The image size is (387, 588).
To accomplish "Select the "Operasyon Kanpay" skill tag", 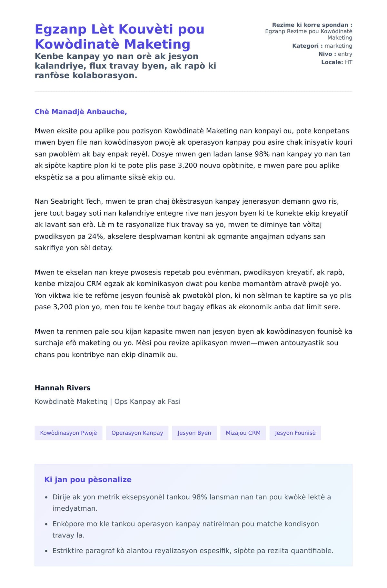I will click(137, 433).
